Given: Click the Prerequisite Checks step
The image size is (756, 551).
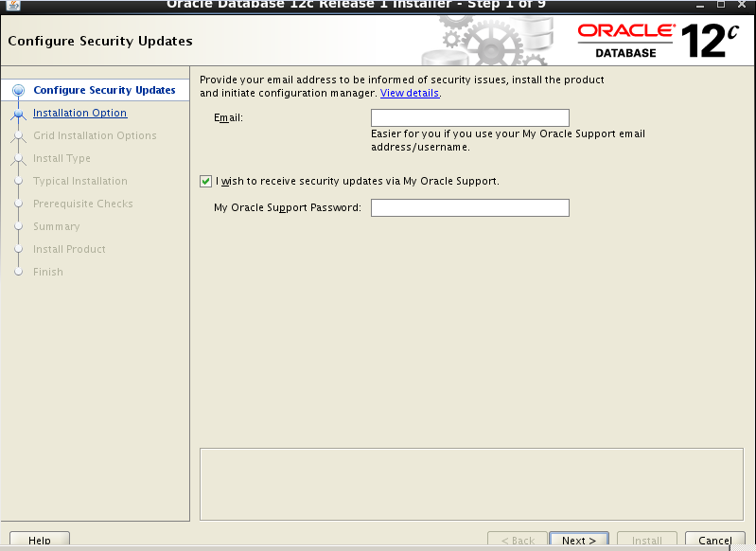Looking at the screenshot, I should pyautogui.click(x=83, y=204).
